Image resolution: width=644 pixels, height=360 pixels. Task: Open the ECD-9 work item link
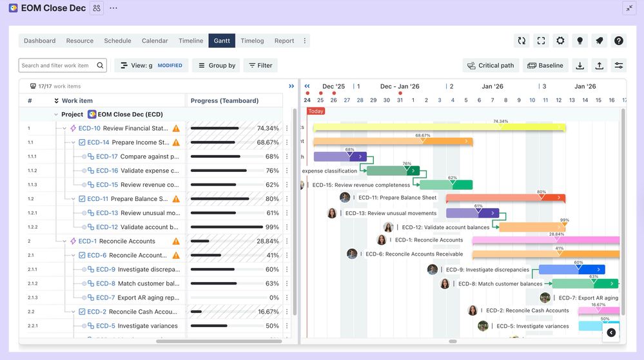[x=106, y=269]
